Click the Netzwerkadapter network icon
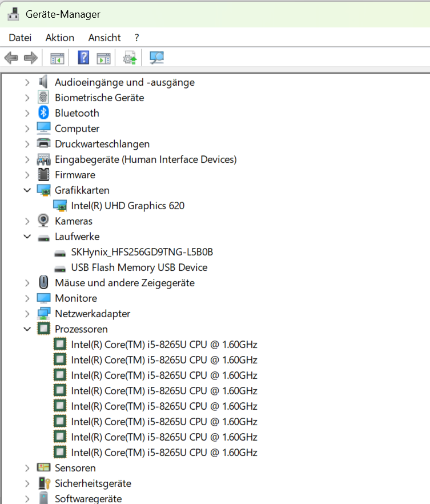The height and width of the screenshot is (504, 430). (x=43, y=314)
